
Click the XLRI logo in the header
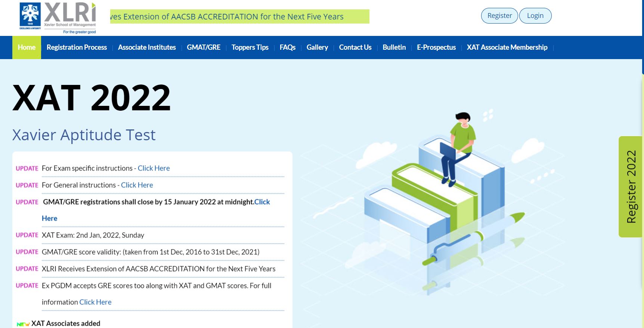58,18
